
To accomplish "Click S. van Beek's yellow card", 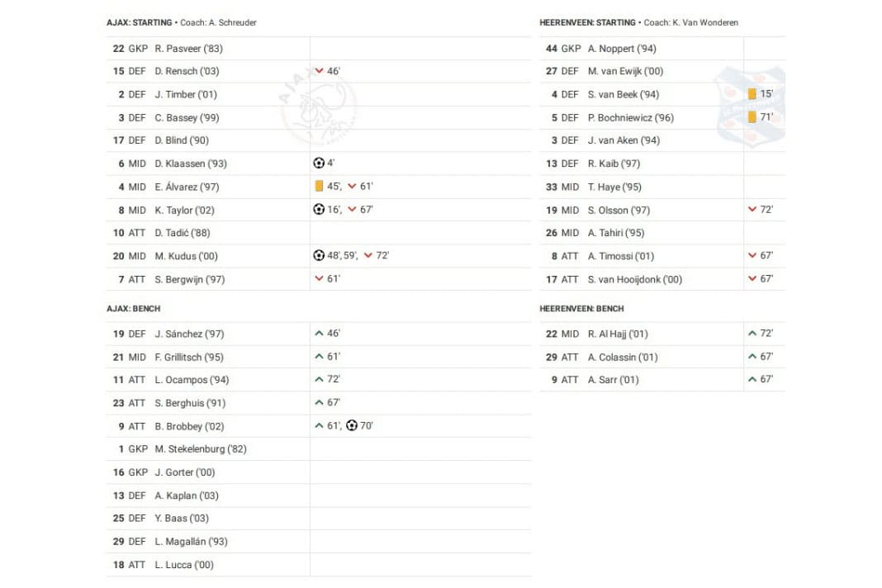I will click(752, 94).
